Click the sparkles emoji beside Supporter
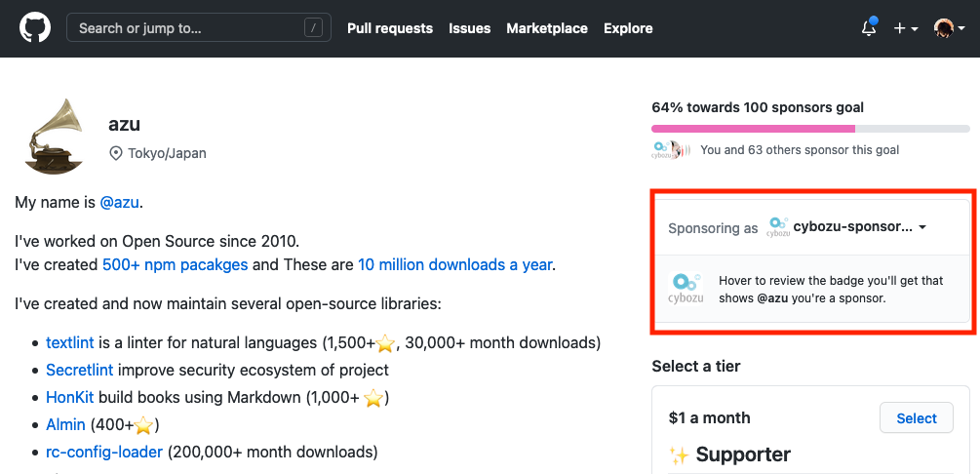This screenshot has height=474, width=980. pos(678,454)
